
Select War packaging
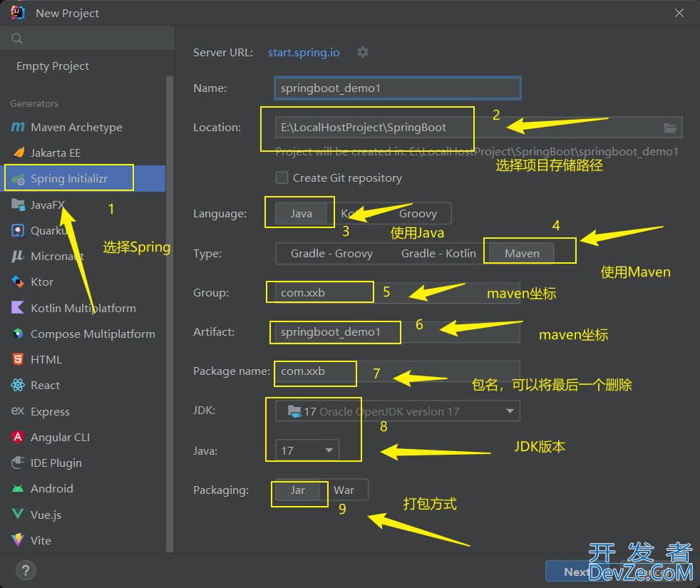pyautogui.click(x=344, y=490)
